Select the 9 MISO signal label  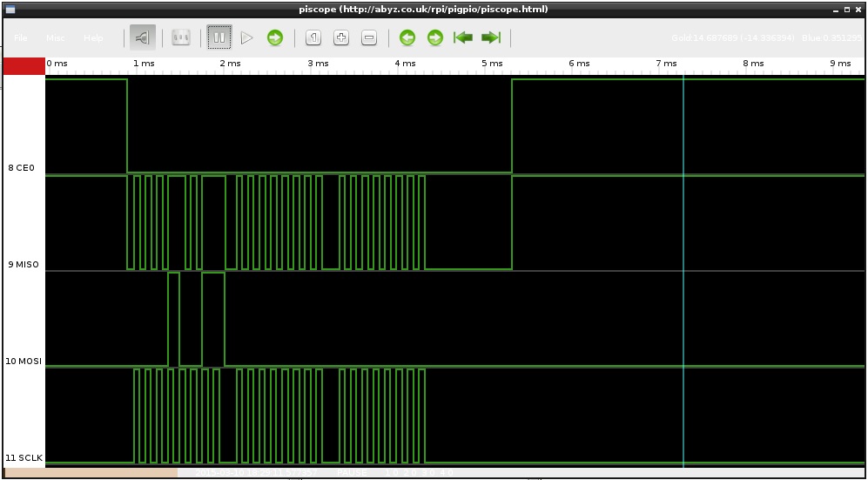24,264
